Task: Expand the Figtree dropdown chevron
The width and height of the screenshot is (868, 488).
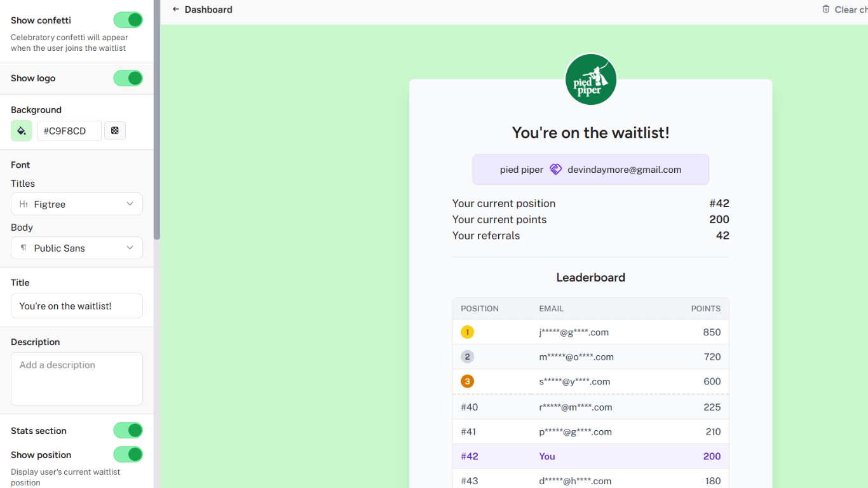Action: pos(130,204)
